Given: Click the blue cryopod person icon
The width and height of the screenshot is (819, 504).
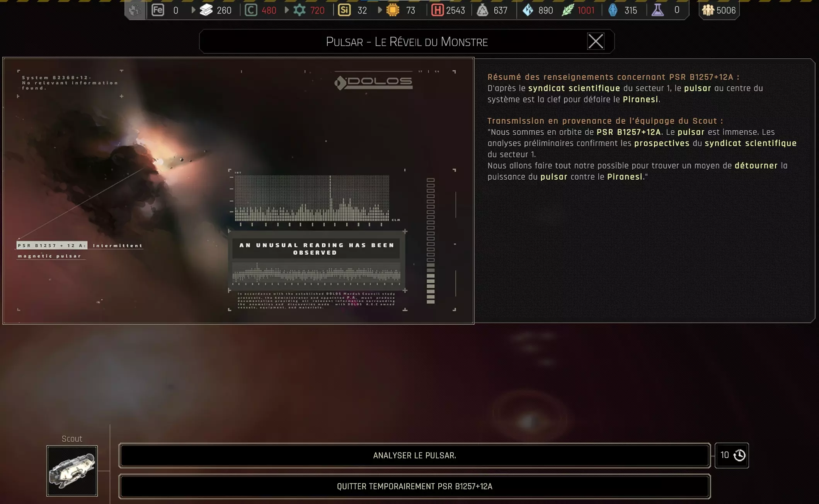Looking at the screenshot, I should click(x=613, y=10).
